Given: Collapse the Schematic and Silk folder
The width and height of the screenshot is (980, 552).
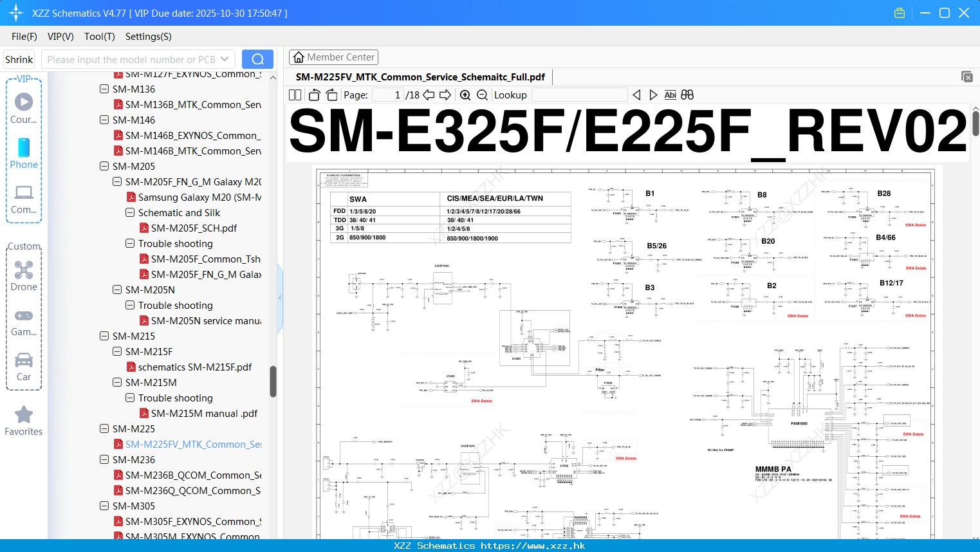Looking at the screenshot, I should [130, 212].
